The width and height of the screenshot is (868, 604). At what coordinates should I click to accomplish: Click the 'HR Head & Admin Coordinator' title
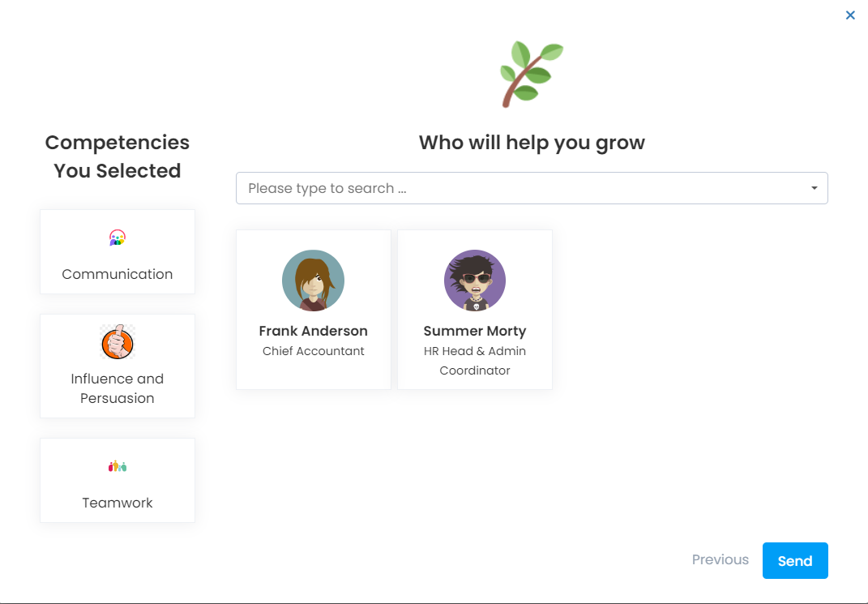475,361
